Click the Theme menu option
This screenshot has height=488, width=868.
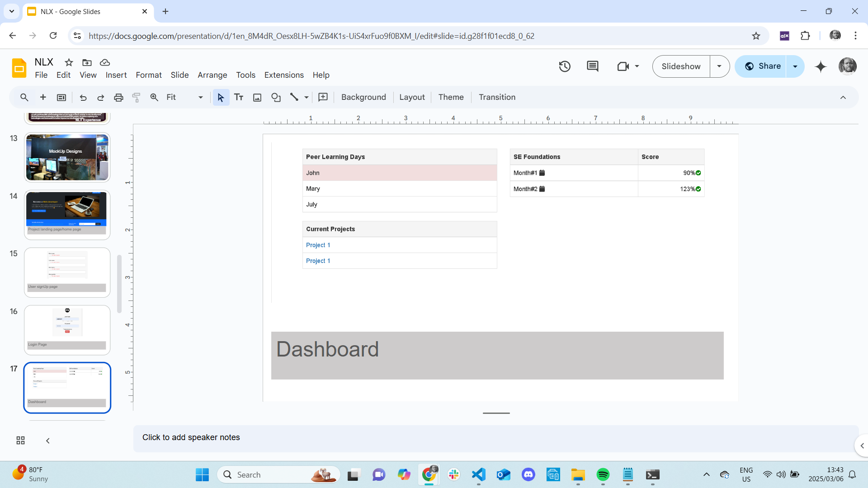pyautogui.click(x=451, y=97)
